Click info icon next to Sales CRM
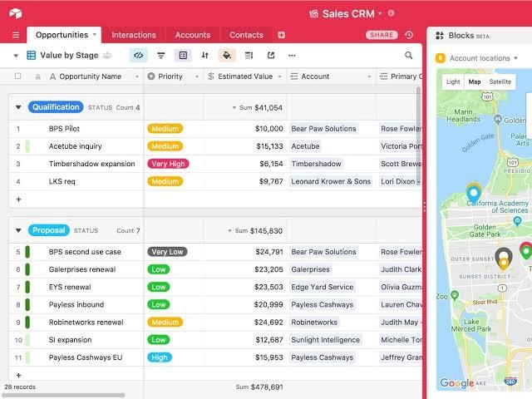The image size is (532, 399). pyautogui.click(x=391, y=13)
